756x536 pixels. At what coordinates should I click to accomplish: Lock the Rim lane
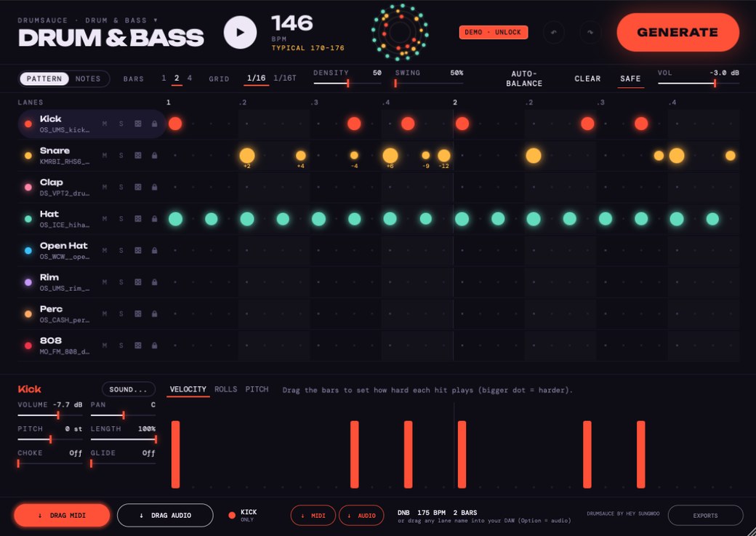(154, 282)
